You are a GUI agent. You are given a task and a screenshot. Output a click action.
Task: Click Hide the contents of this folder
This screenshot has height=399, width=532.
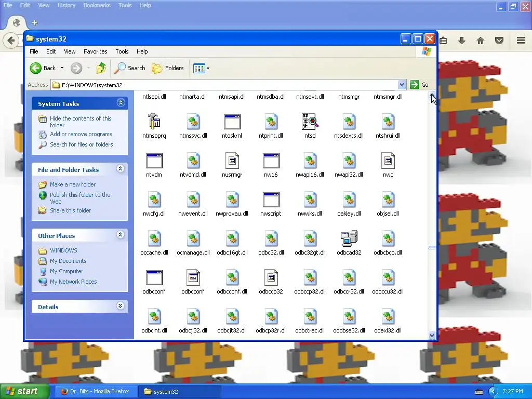[81, 122]
